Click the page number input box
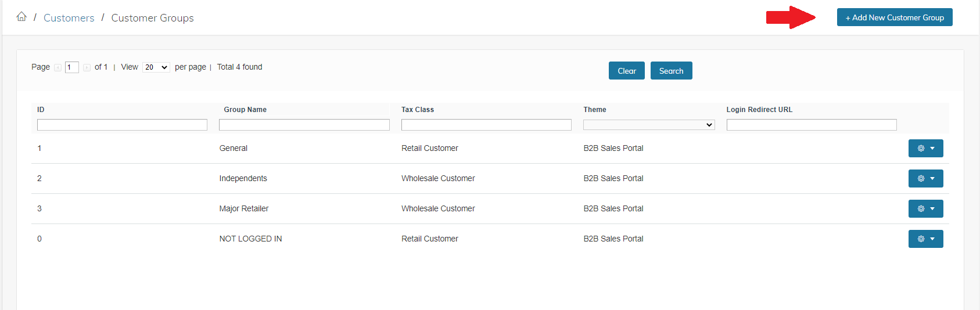Viewport: 980px width, 310px height. 71,67
